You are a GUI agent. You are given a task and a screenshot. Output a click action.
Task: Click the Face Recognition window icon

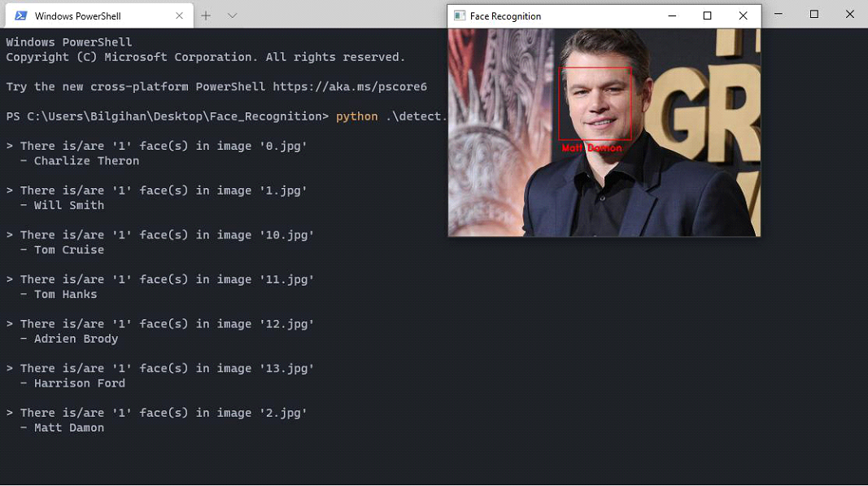click(x=460, y=16)
